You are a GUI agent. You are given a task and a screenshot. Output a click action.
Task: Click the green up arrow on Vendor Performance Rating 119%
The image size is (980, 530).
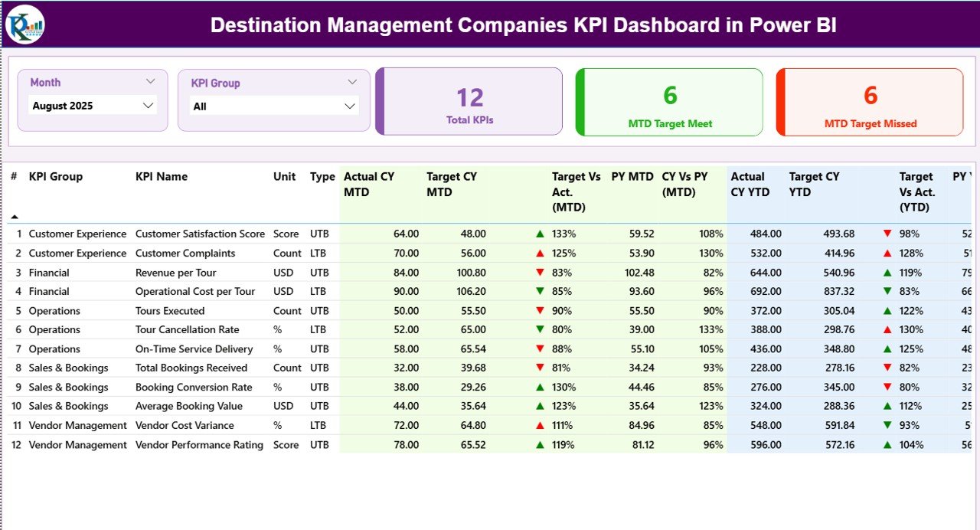point(541,444)
